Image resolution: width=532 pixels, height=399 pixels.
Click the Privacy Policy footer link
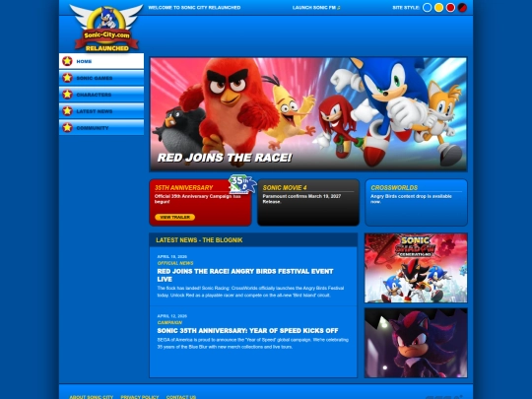tap(140, 397)
